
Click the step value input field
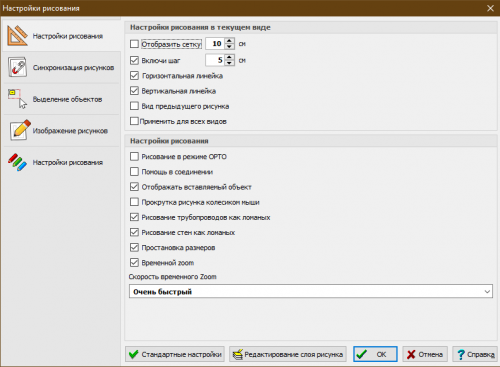tap(215, 60)
